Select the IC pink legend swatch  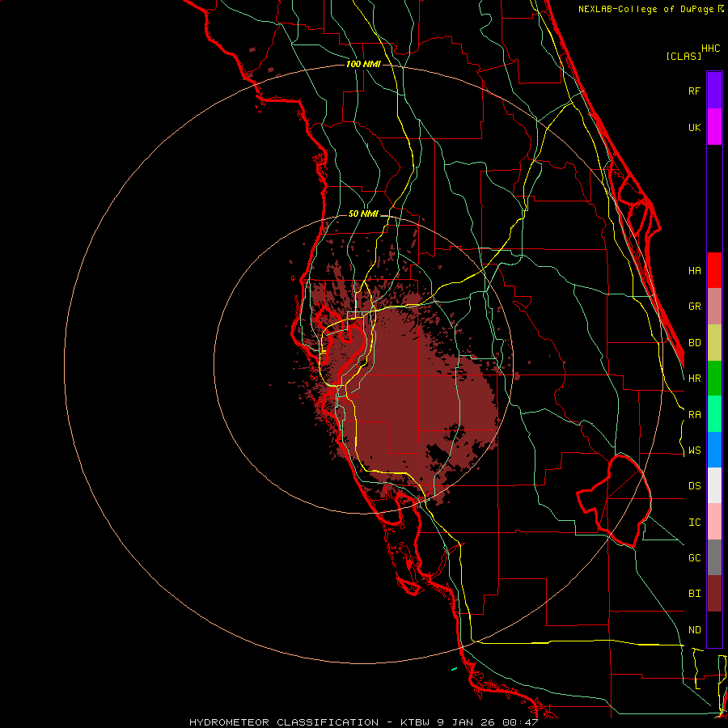pyautogui.click(x=714, y=522)
